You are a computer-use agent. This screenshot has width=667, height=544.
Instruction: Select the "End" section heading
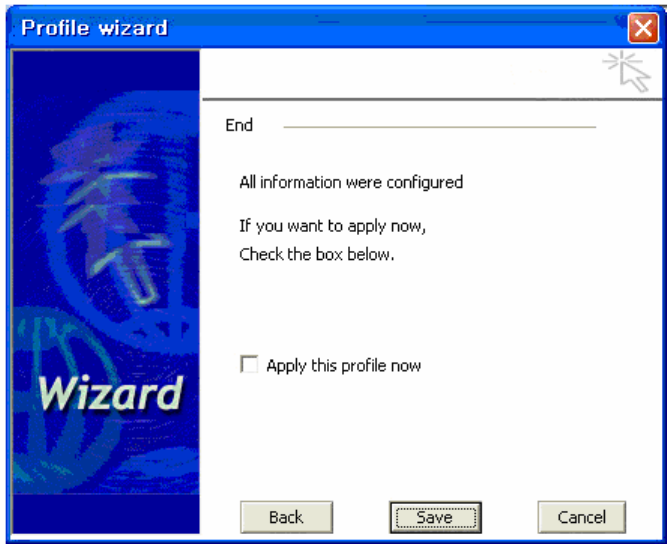pyautogui.click(x=239, y=125)
